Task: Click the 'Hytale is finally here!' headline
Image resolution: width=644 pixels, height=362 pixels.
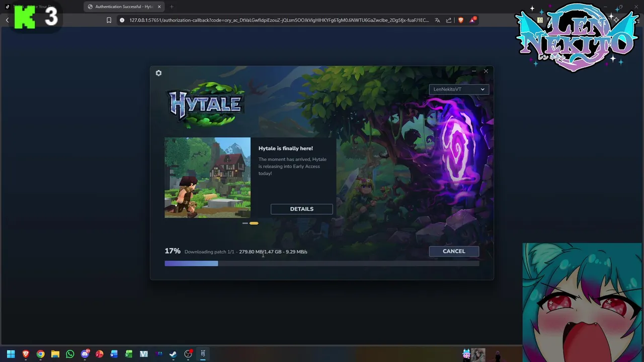Action: pyautogui.click(x=286, y=148)
